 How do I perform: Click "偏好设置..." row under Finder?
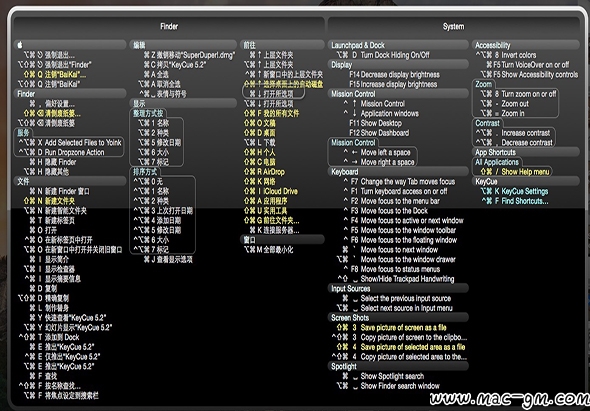pos(52,104)
